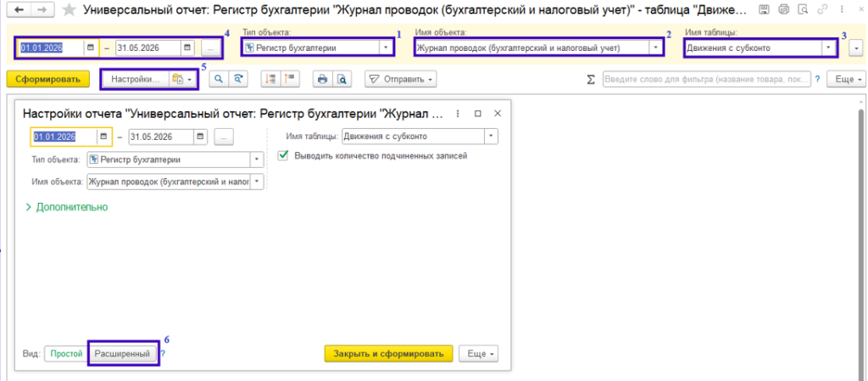Open dialog menu with three vertical dots
This screenshot has width=868, height=381.
[458, 114]
